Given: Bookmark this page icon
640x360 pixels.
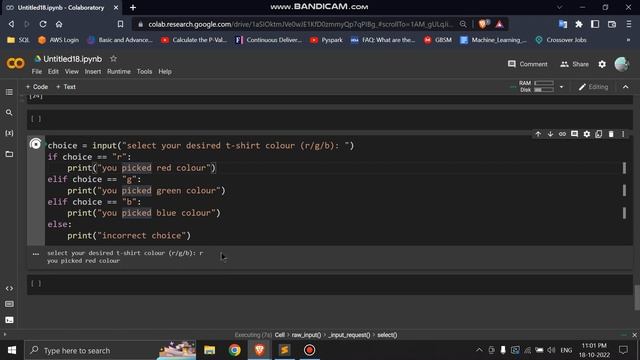Looking at the screenshot, I should tap(120, 24).
